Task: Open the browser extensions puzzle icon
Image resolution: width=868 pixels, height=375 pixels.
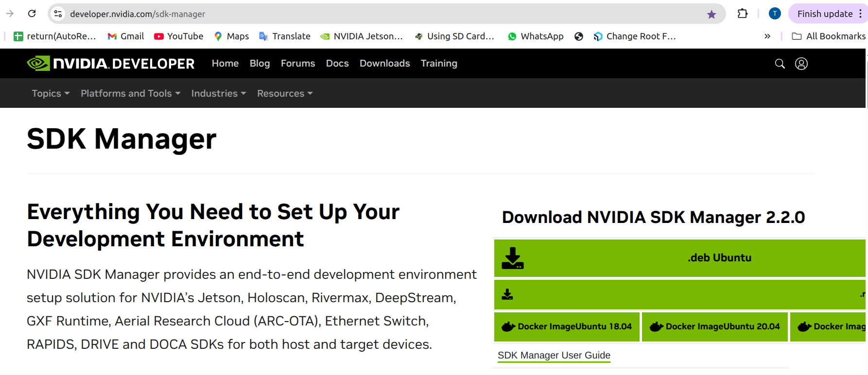Action: click(x=742, y=14)
